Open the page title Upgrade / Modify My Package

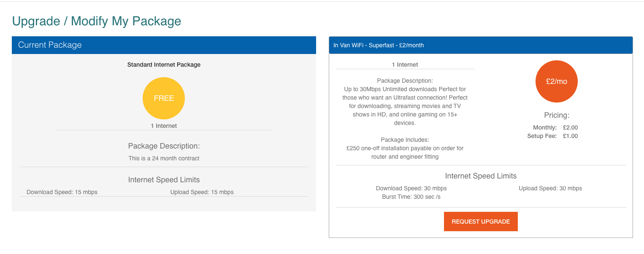(x=97, y=21)
